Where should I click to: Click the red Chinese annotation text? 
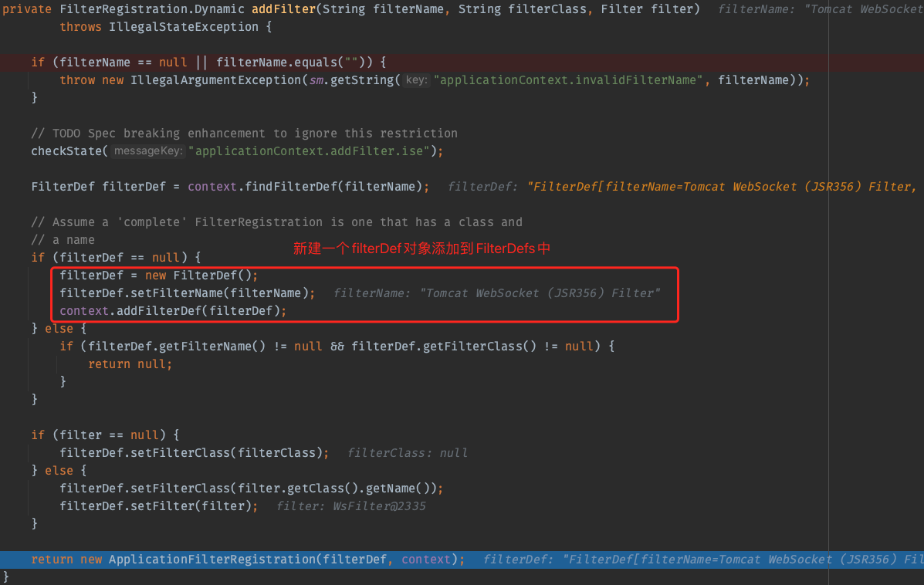click(x=421, y=249)
